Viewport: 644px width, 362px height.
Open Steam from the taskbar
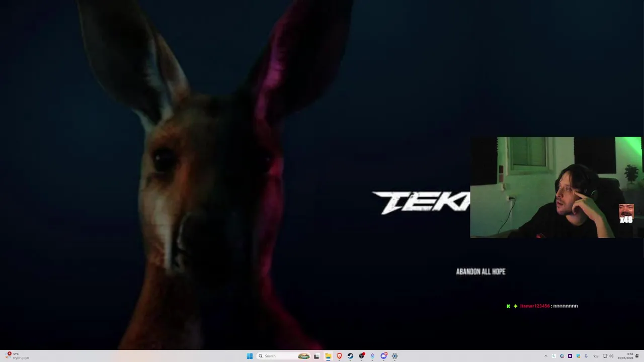[350, 356]
